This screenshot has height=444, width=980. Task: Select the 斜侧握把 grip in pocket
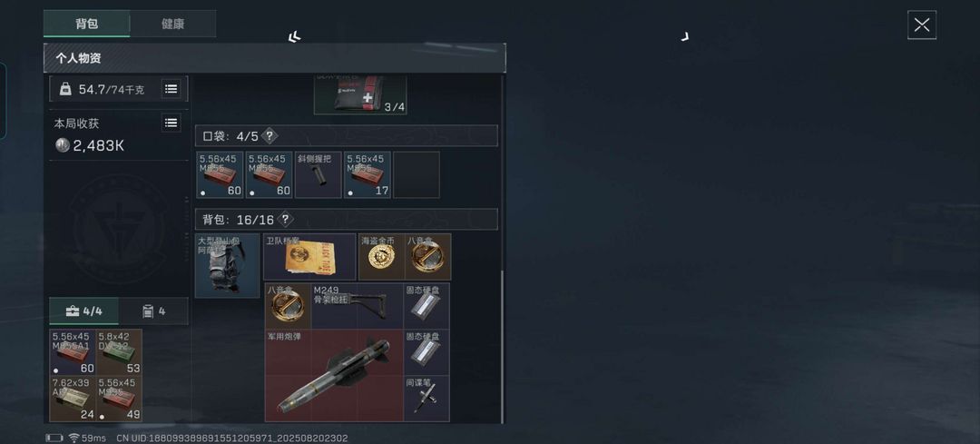(318, 174)
